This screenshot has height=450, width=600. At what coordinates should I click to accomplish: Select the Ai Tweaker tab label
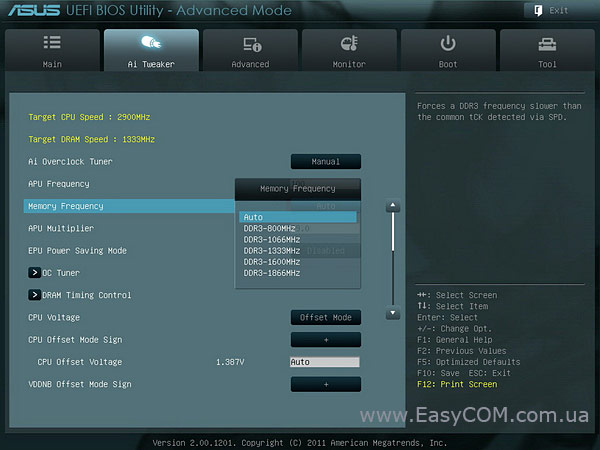151,64
